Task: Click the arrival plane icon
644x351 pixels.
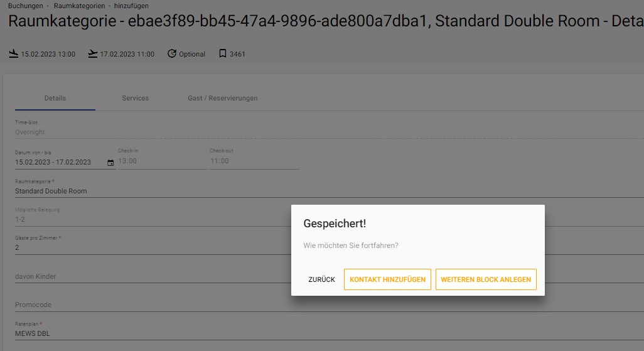Action: 14,54
